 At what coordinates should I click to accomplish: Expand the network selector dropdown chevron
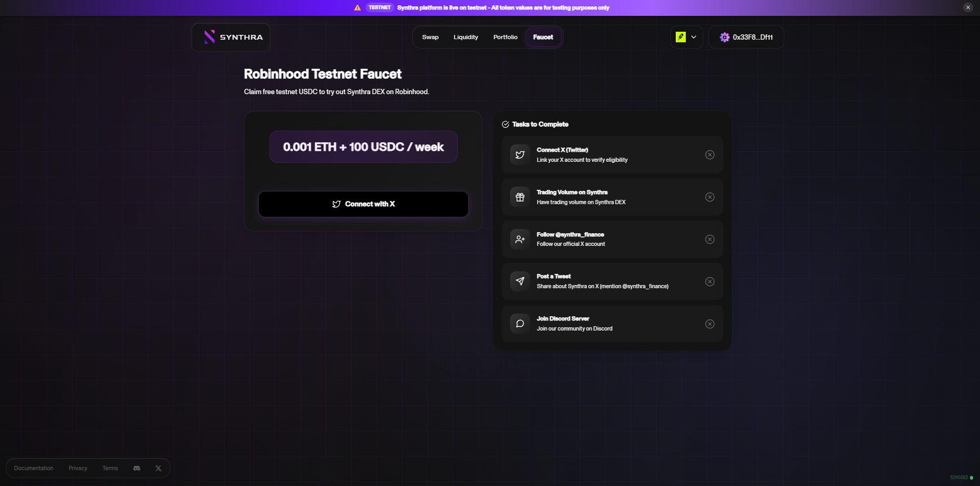[x=694, y=37]
